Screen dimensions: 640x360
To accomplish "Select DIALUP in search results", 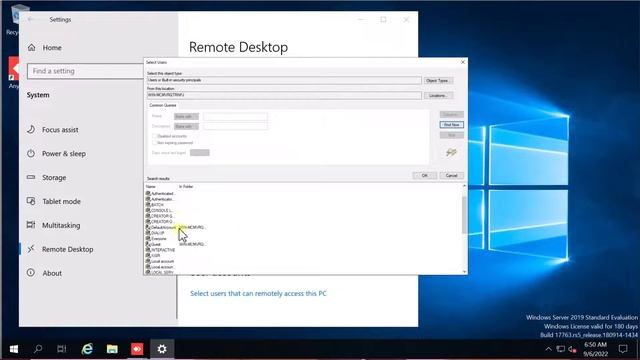I will (157, 233).
